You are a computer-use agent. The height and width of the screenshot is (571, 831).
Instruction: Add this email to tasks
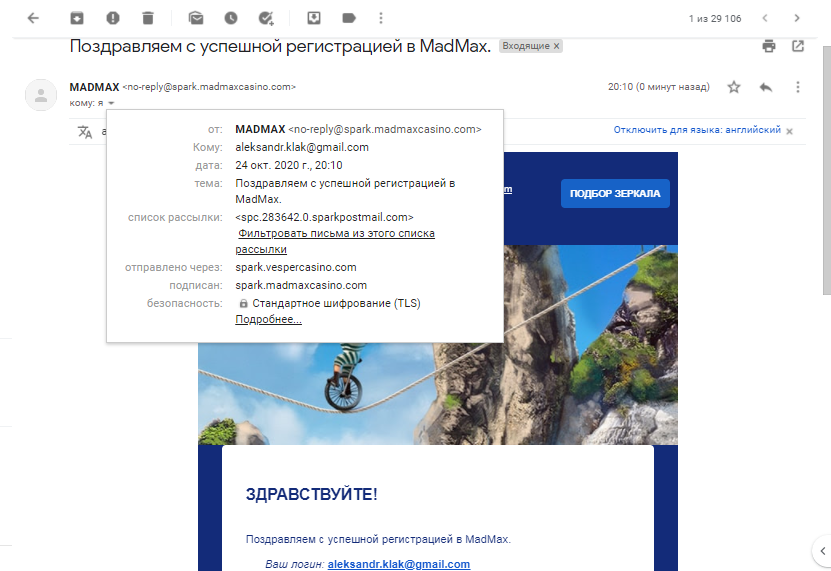coord(266,19)
